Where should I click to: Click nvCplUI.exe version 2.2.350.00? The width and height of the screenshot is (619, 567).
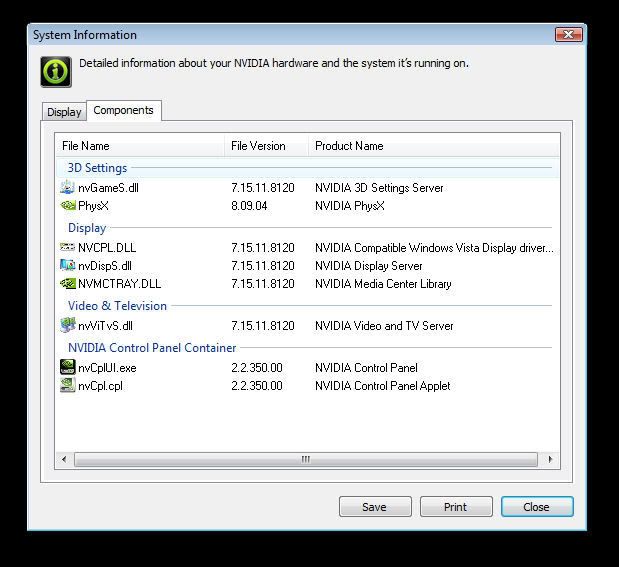257,368
